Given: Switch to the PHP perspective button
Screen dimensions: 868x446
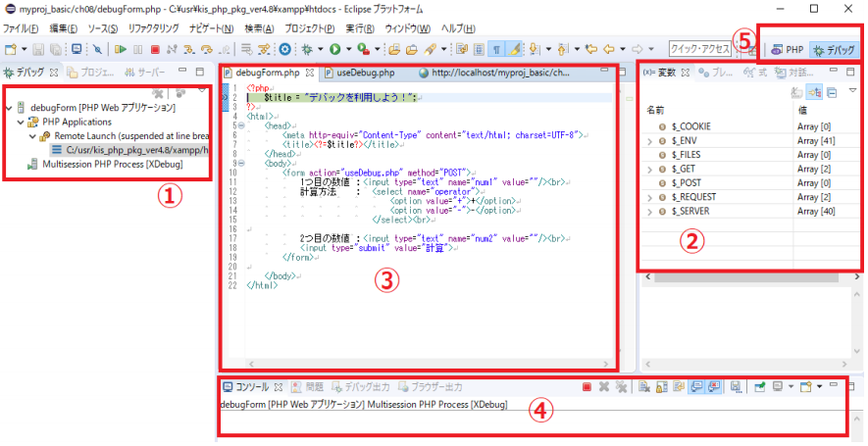Looking at the screenshot, I should pyautogui.click(x=787, y=49).
